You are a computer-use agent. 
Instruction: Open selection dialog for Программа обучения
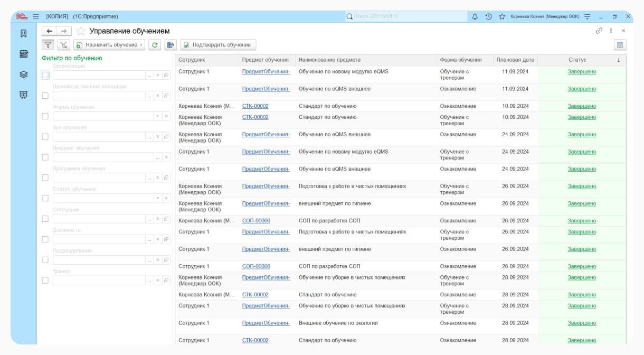pos(149,178)
